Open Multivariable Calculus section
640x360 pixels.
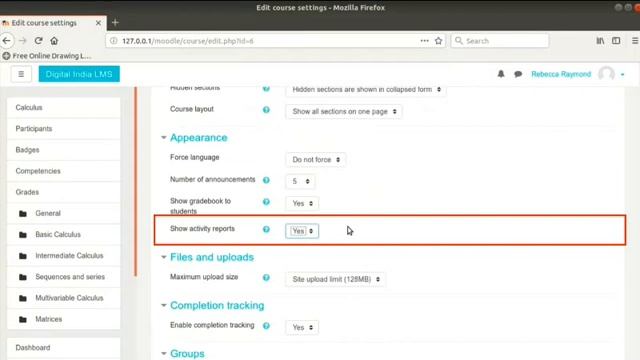point(69,298)
